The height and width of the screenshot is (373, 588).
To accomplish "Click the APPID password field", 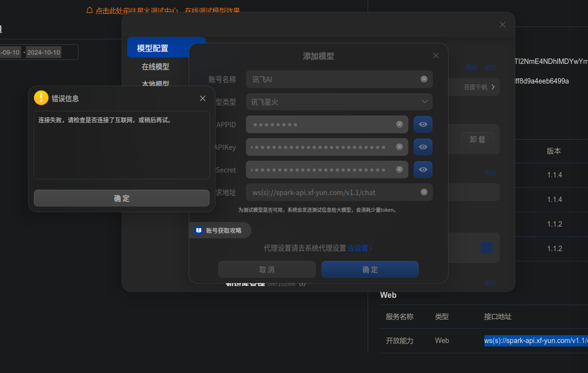I will click(326, 124).
